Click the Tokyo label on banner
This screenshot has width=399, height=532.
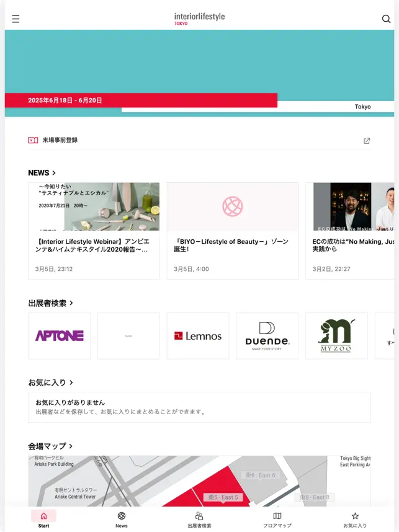(x=362, y=107)
